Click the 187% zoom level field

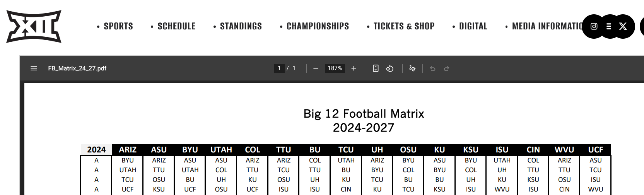point(335,68)
